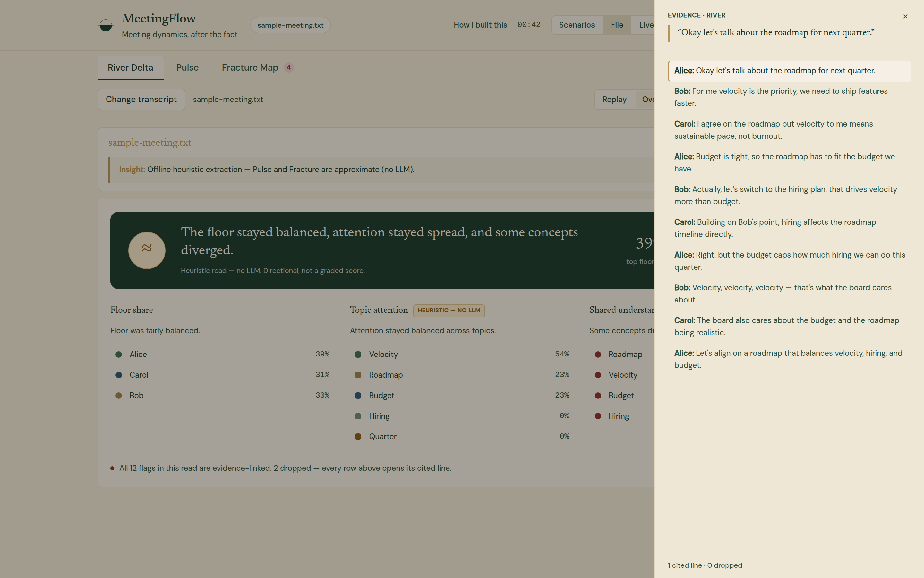
Task: Open Velocity under Shared understanding
Action: (621, 375)
